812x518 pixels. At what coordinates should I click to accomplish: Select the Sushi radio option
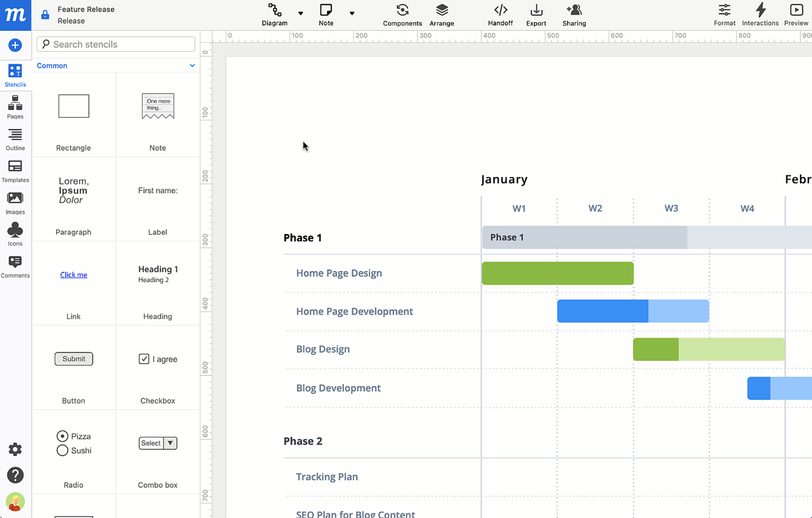(62, 450)
